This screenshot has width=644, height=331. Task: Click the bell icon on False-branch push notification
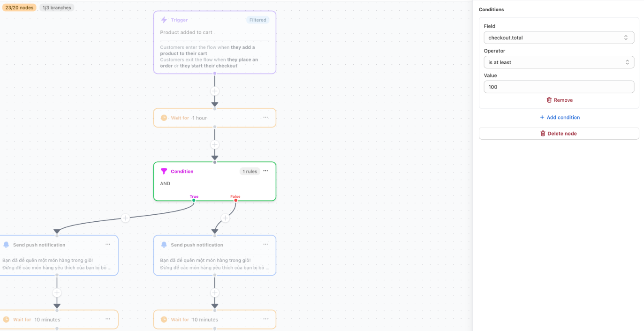click(x=164, y=245)
